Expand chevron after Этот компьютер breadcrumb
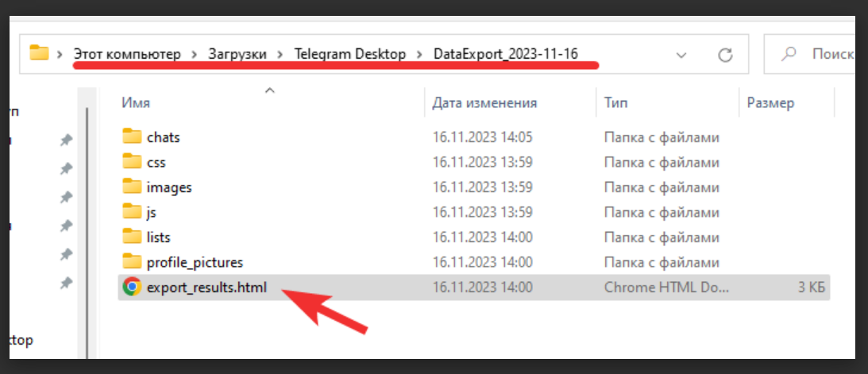The image size is (868, 374). (195, 54)
